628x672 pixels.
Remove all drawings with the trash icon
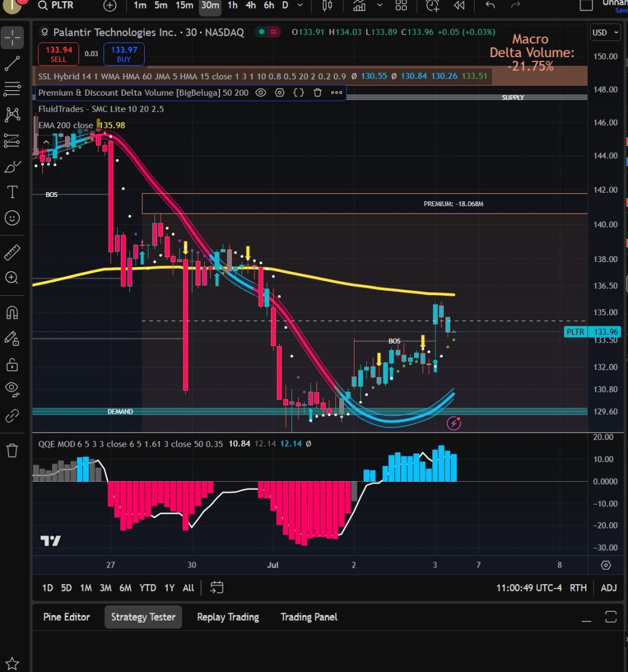pos(12,450)
